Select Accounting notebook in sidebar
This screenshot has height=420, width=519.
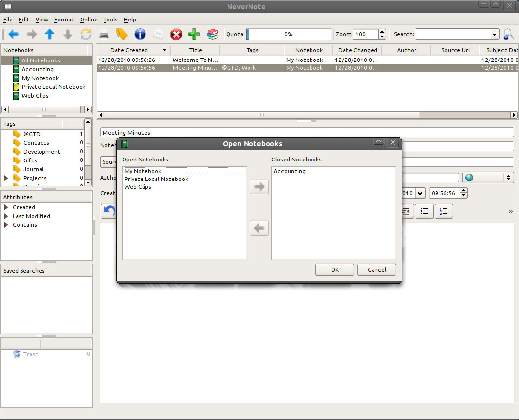[38, 69]
